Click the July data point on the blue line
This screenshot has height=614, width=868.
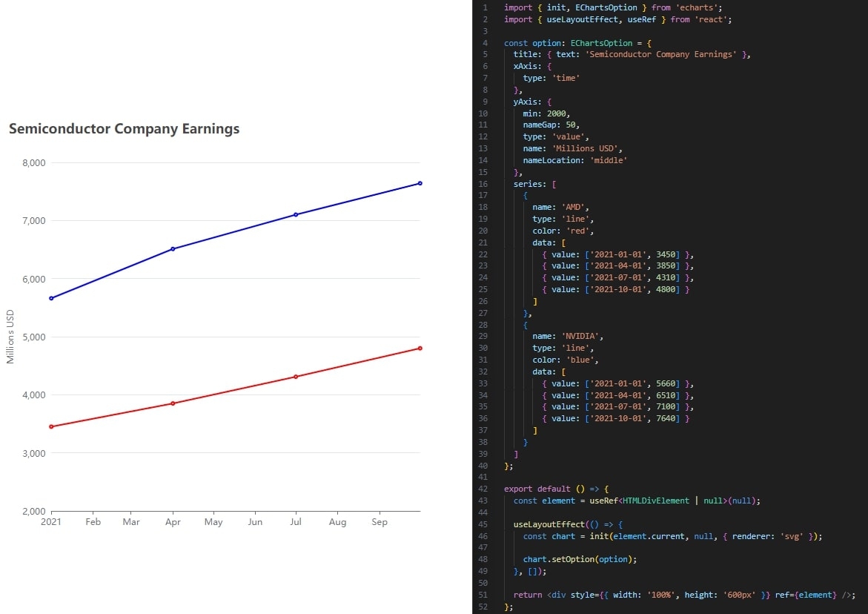tap(296, 214)
